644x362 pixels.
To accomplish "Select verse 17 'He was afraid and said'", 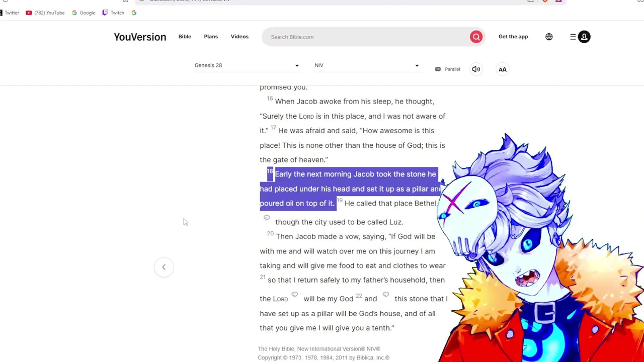I will pos(356,131).
